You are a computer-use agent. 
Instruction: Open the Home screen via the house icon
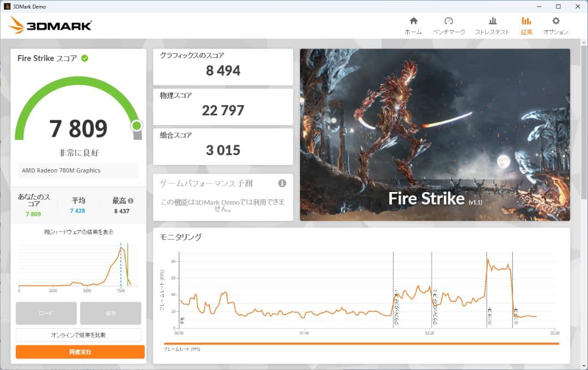414,22
